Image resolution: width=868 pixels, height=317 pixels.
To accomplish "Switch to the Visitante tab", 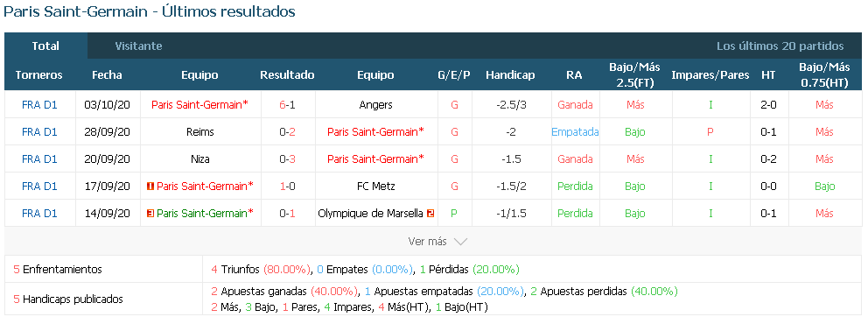I will click(x=138, y=46).
